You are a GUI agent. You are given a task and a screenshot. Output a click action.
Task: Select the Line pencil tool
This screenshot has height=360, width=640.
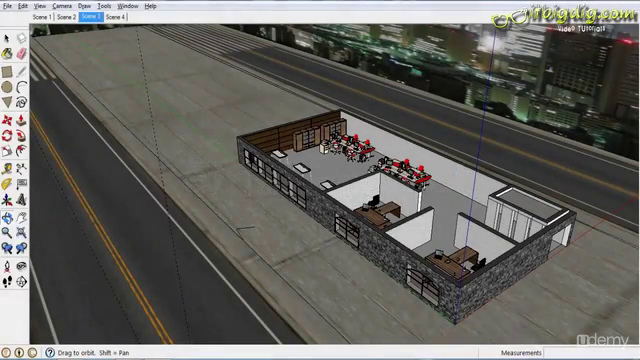[x=21, y=71]
